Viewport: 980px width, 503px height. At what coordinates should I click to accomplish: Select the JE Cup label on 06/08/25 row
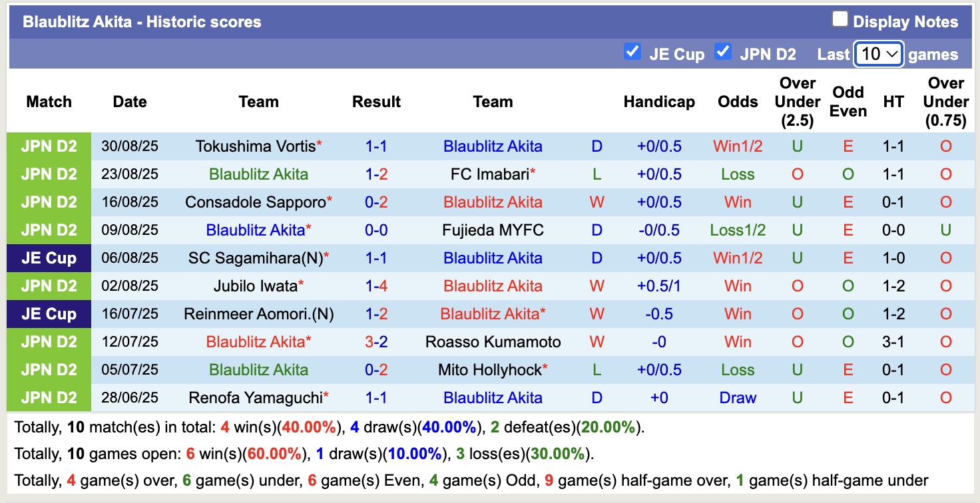coord(49,258)
